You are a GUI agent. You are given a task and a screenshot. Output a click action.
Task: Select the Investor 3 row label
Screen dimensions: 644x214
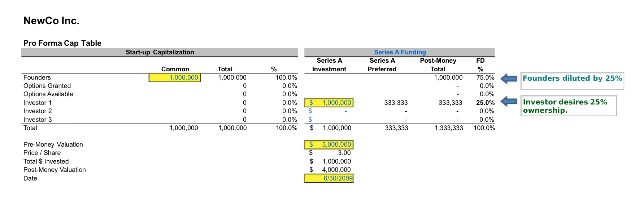38,120
